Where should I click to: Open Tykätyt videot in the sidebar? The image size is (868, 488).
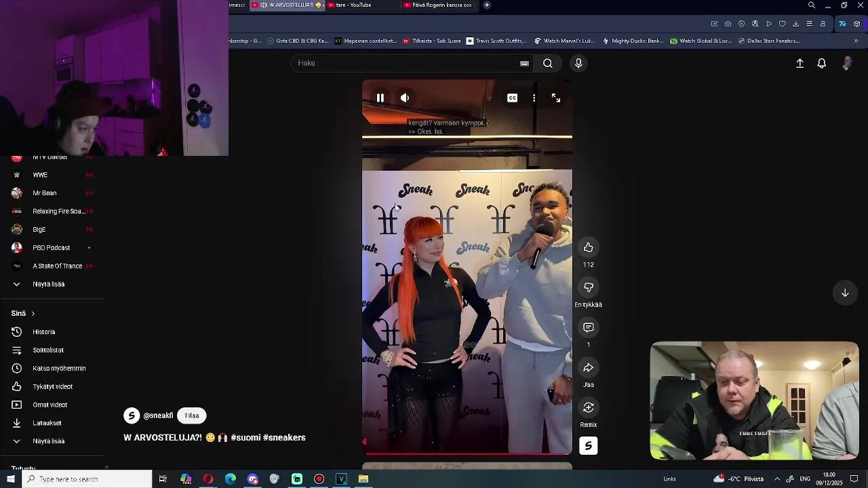tap(52, 387)
